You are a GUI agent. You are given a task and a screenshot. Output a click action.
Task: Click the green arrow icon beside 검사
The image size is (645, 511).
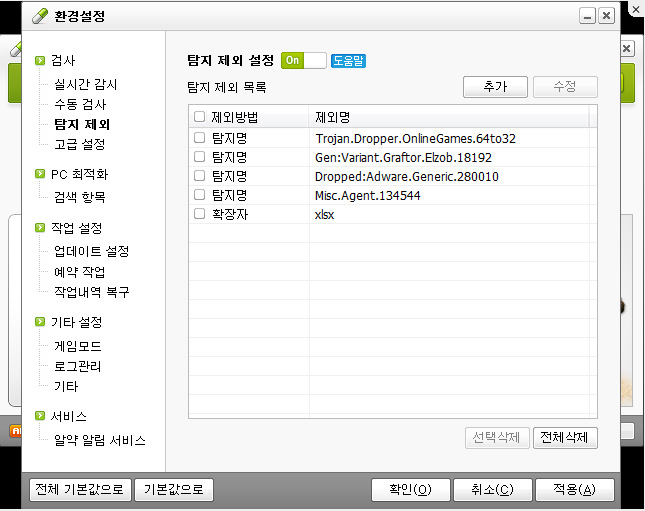click(40, 60)
